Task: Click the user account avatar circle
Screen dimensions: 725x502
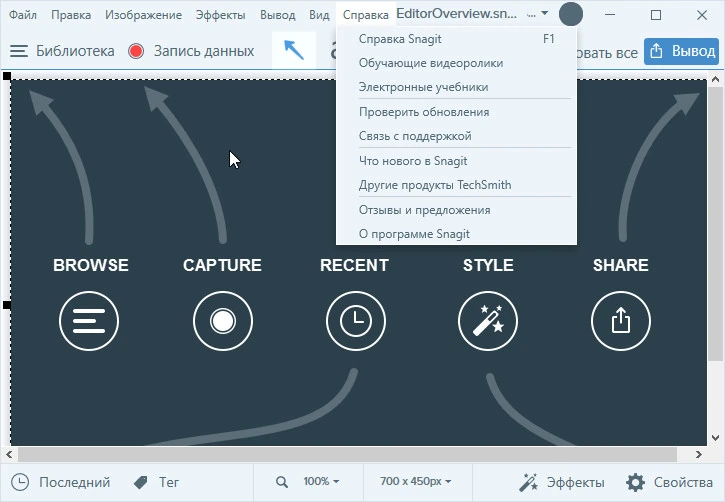Action: click(x=571, y=14)
